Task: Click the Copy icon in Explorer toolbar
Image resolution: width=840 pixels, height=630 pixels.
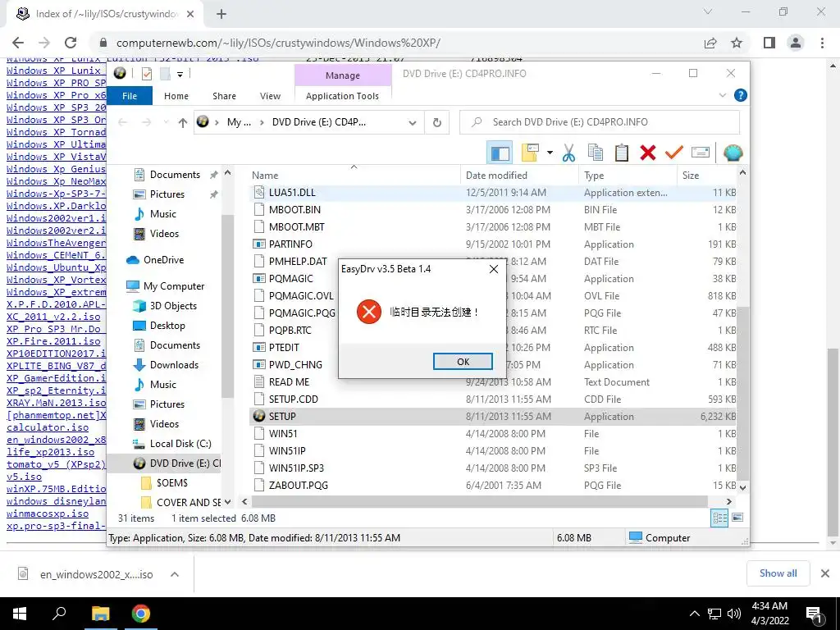Action: 596,153
